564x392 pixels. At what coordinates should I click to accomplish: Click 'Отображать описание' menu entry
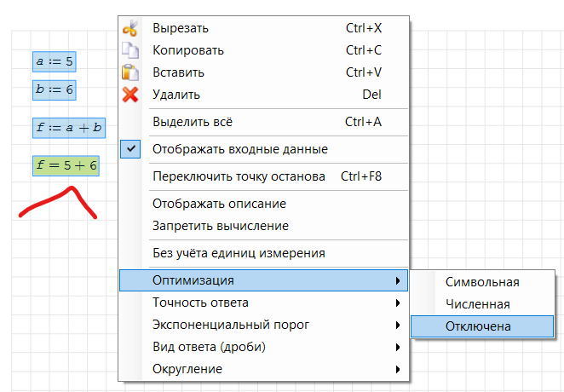click(x=219, y=204)
